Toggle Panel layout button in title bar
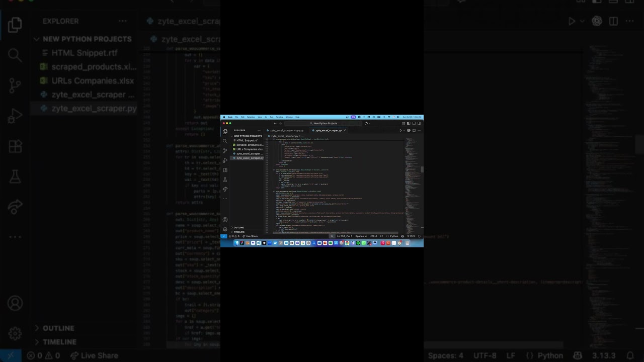The width and height of the screenshot is (644, 362). pyautogui.click(x=414, y=123)
